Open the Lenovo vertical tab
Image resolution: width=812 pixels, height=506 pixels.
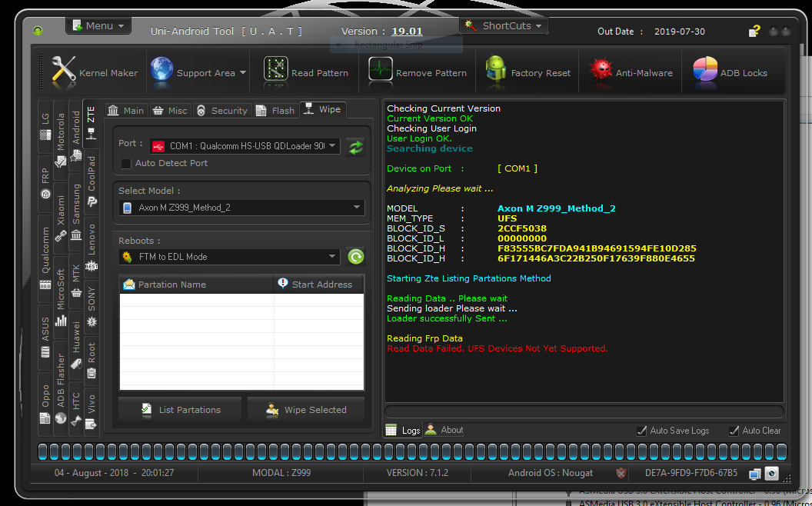click(92, 247)
